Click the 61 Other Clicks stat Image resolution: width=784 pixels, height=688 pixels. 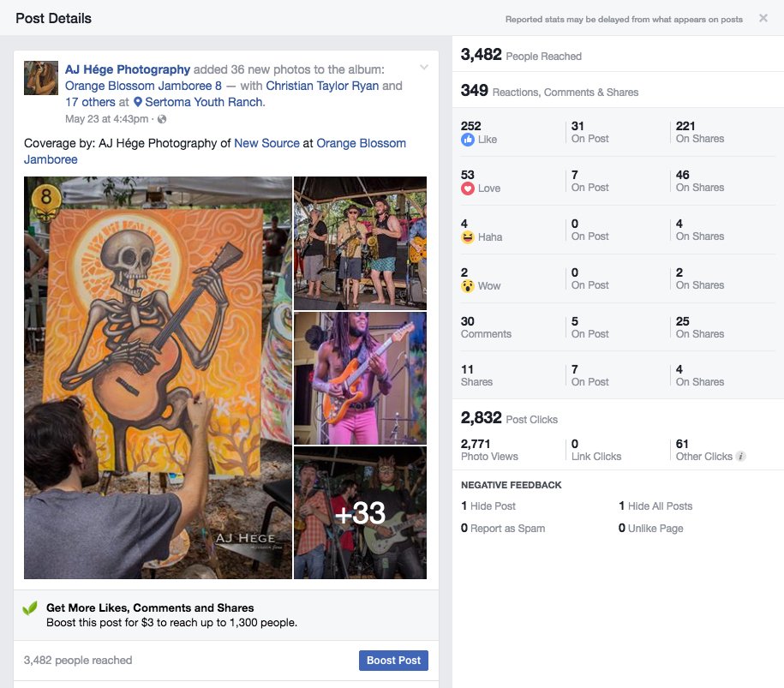704,450
